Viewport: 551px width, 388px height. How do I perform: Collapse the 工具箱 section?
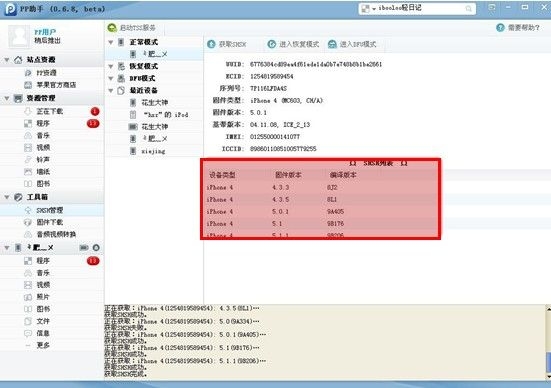7,197
